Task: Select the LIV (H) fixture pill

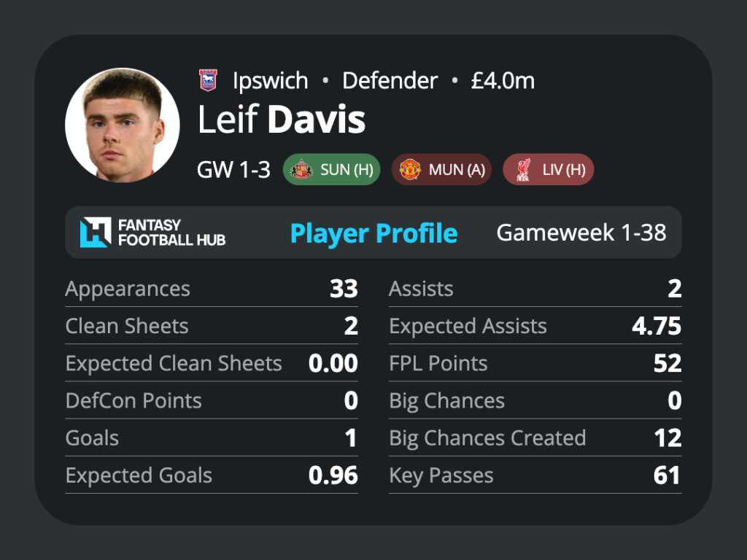Action: 549,169
